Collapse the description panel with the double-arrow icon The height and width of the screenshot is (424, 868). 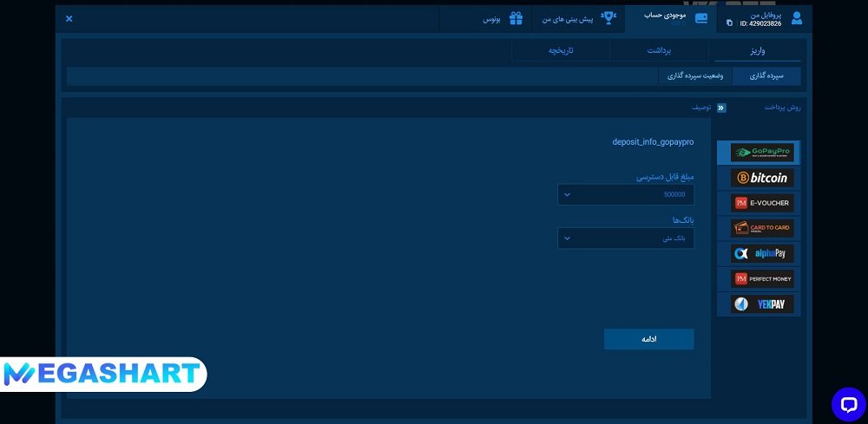(720, 108)
